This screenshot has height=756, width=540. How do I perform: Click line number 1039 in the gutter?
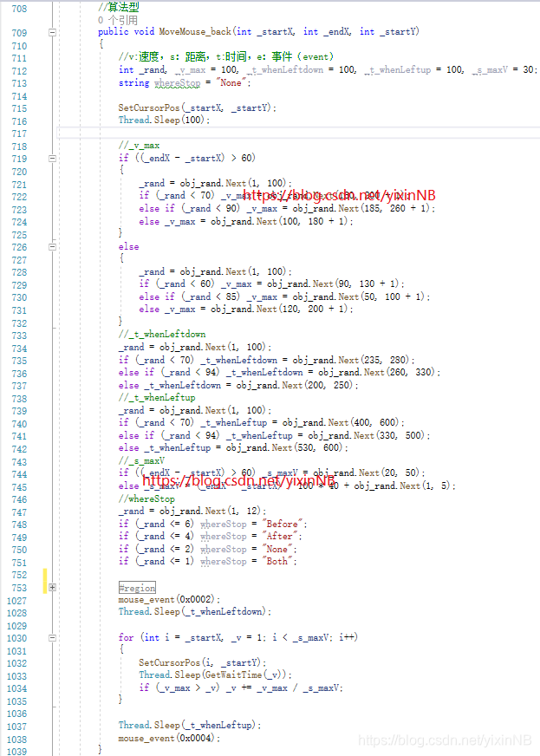(x=19, y=750)
